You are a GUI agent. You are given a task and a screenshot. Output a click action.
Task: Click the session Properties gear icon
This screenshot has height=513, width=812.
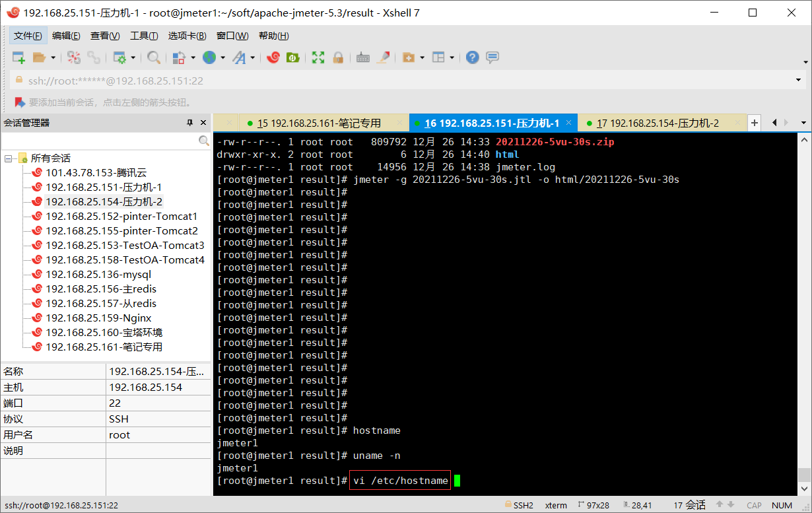[119, 57]
